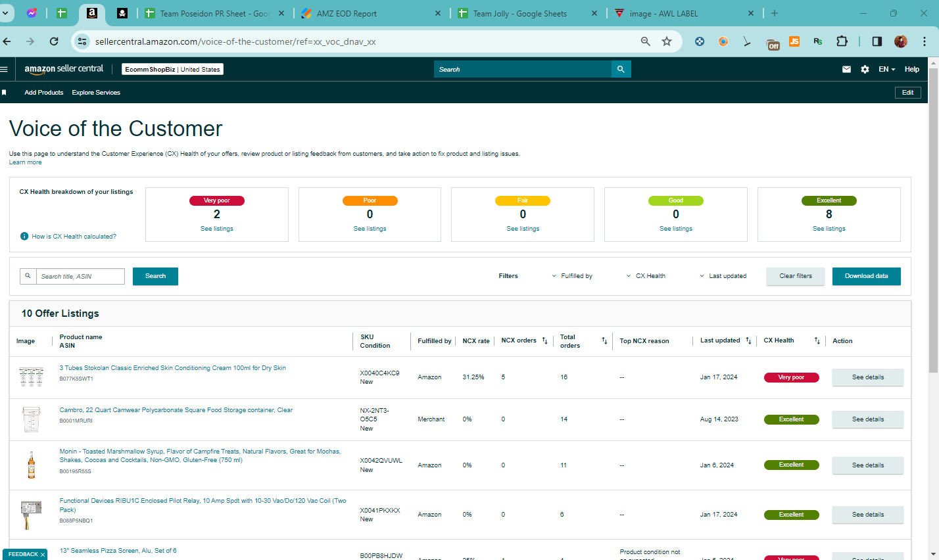See listings under Very poor
This screenshot has width=939, height=560.
click(217, 229)
